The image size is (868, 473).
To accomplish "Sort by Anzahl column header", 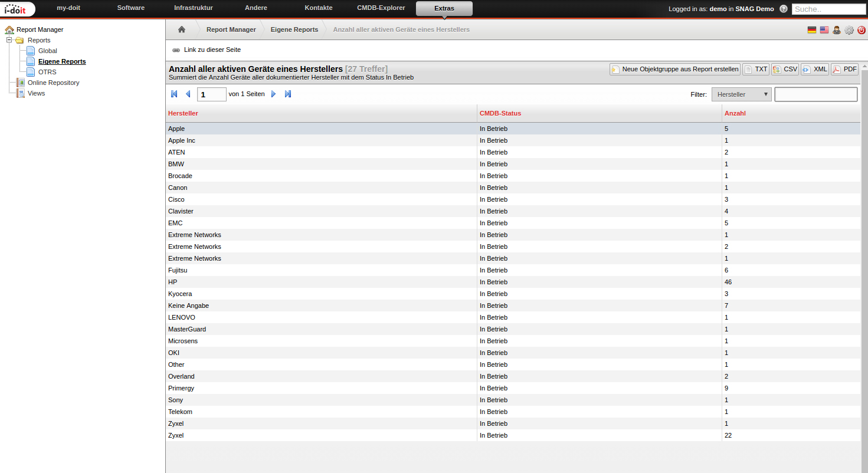I will pyautogui.click(x=735, y=113).
